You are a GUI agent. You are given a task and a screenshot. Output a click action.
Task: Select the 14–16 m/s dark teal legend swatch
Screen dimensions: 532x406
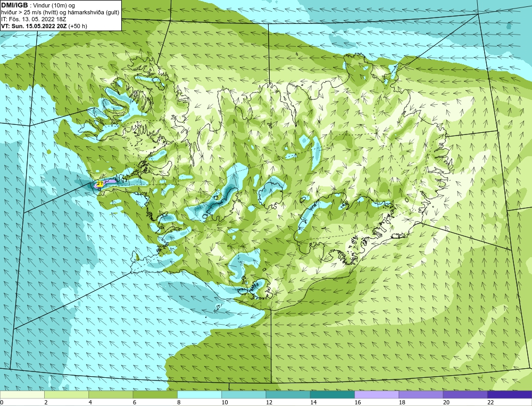(x=332, y=394)
